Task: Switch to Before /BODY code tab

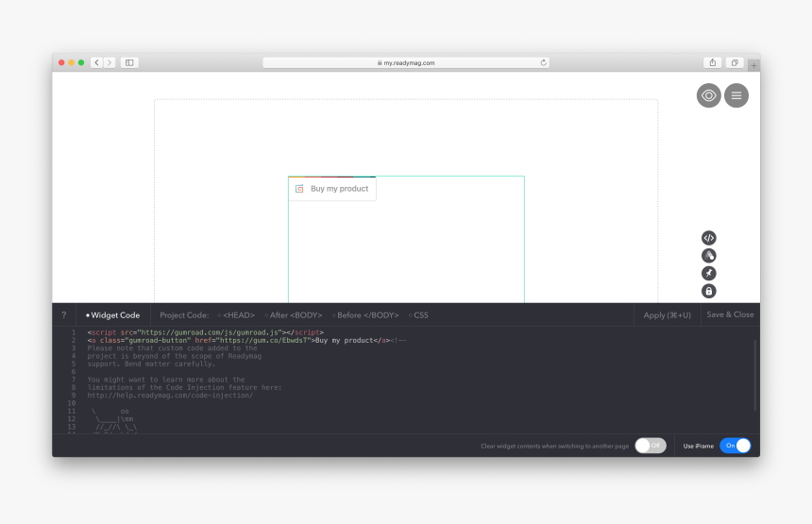Action: [x=365, y=314]
